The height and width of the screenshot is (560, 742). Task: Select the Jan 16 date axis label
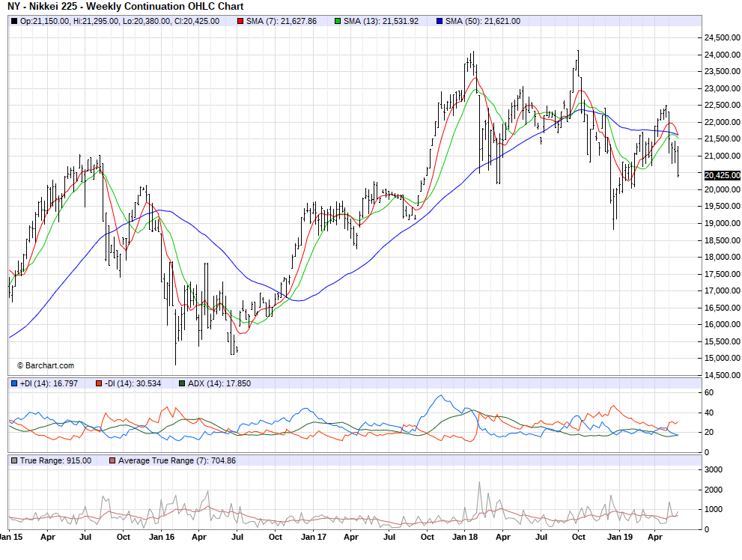pyautogui.click(x=162, y=537)
